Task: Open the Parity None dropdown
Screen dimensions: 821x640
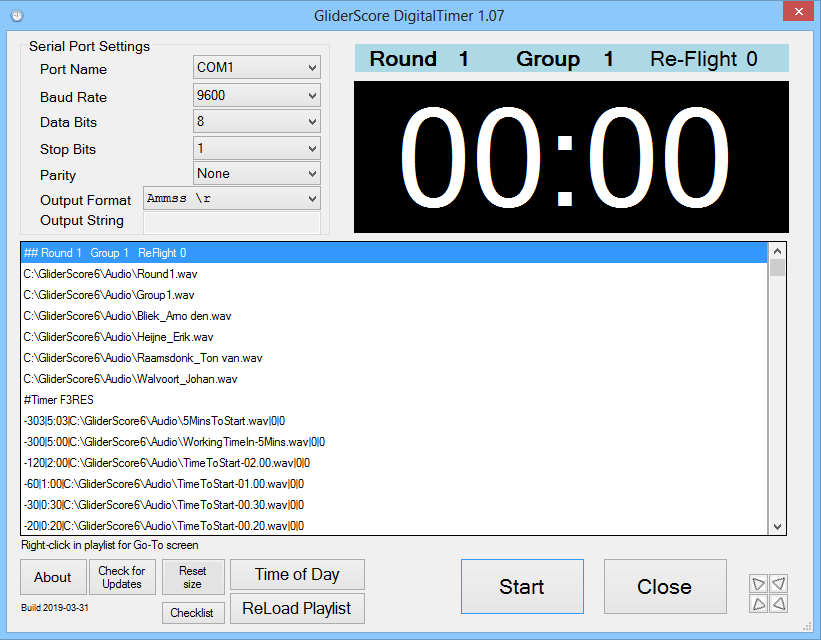Action: (257, 173)
